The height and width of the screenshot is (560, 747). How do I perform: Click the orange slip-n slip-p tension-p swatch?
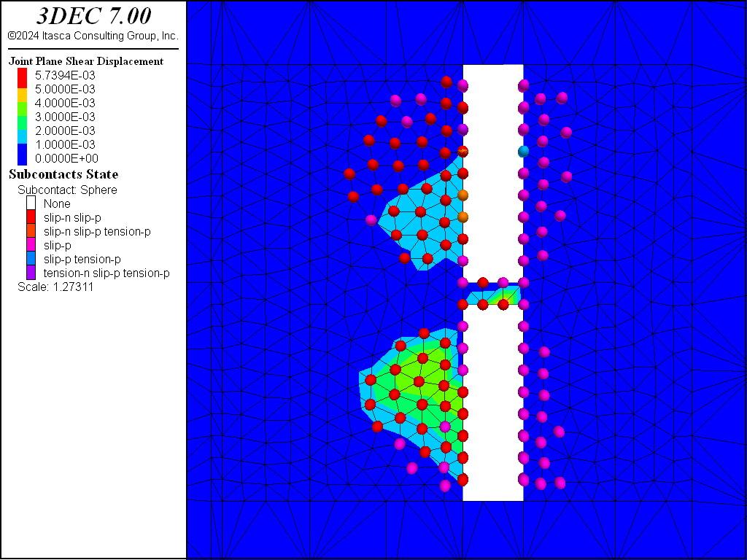pos(31,231)
